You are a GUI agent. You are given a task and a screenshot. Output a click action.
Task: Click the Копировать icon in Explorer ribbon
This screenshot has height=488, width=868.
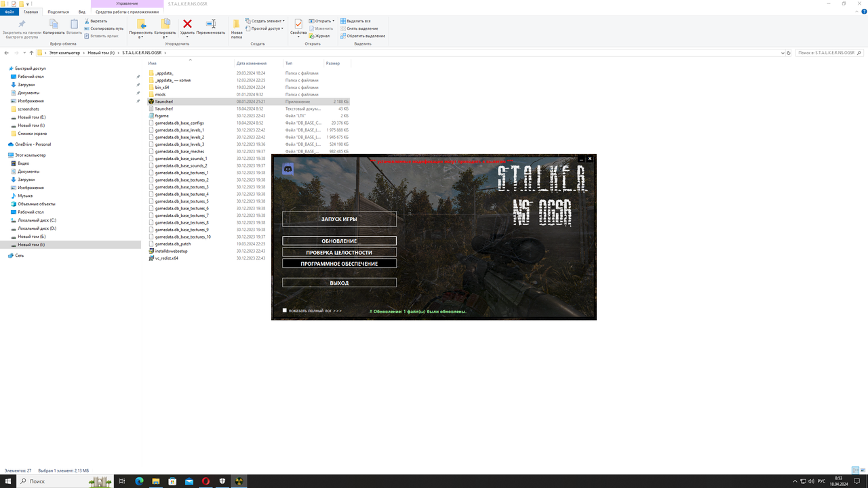click(54, 27)
